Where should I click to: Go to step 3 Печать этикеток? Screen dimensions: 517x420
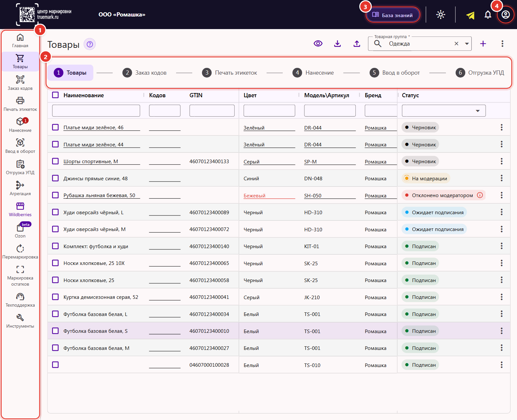pos(230,73)
